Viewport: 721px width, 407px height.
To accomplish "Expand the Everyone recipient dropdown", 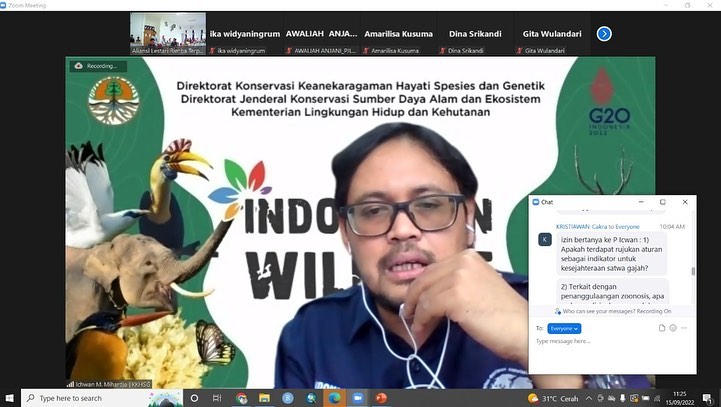I will (564, 328).
